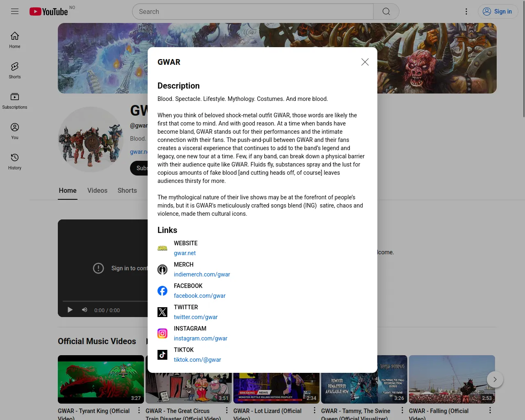Open Subscriptions in the sidebar
525x420 pixels.
[15, 100]
